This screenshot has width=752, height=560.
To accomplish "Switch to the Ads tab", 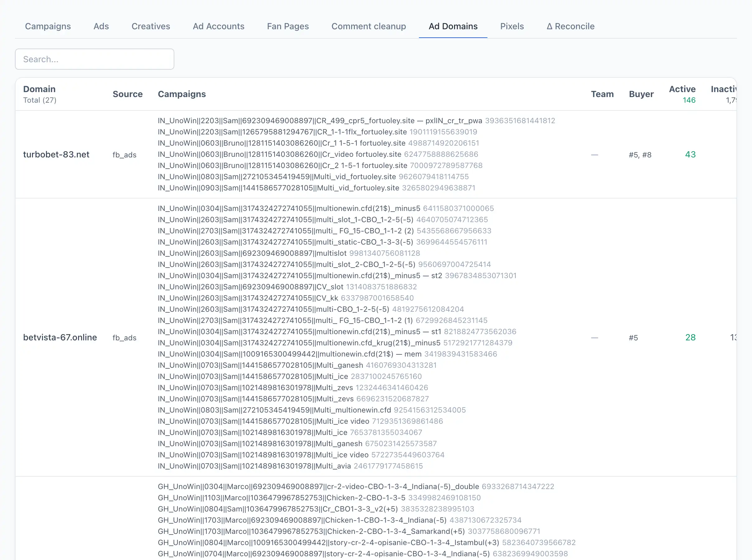I will (101, 26).
